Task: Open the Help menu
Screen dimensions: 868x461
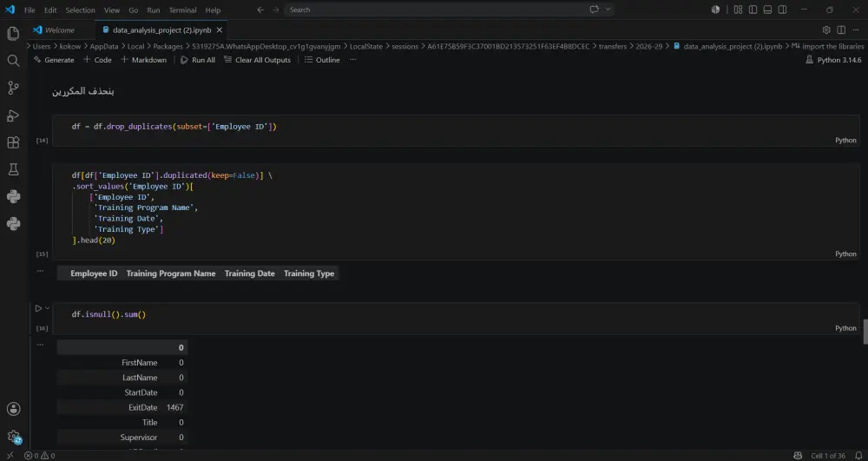Action: (213, 10)
